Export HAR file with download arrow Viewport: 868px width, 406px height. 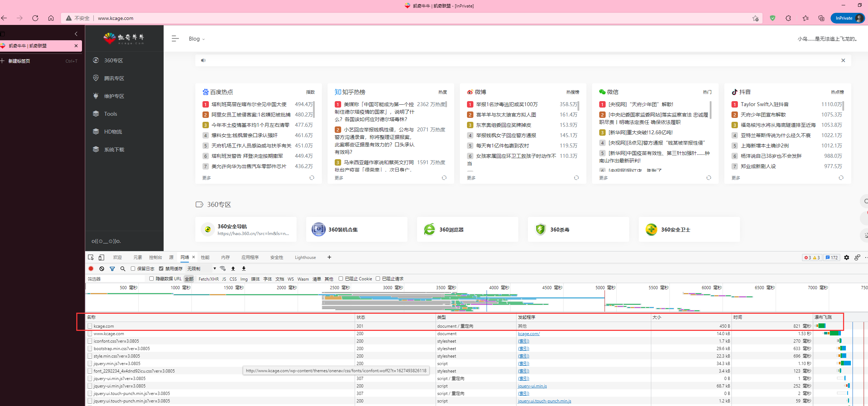point(244,269)
